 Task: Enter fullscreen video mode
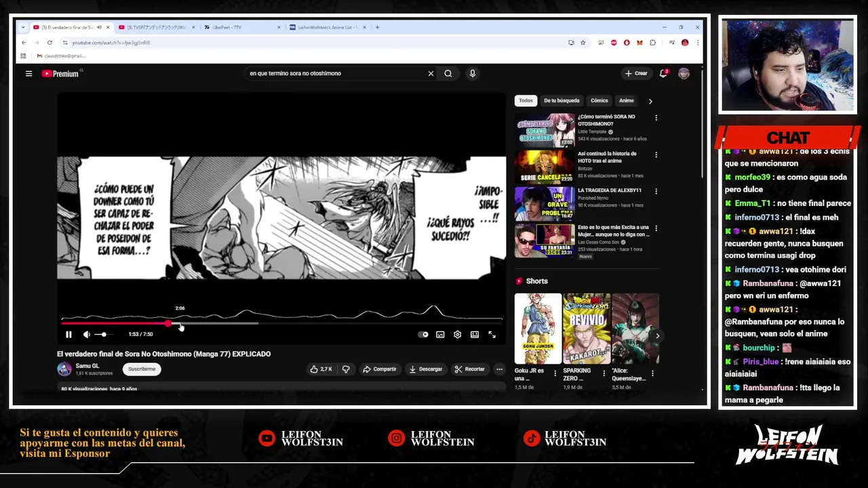coord(492,334)
